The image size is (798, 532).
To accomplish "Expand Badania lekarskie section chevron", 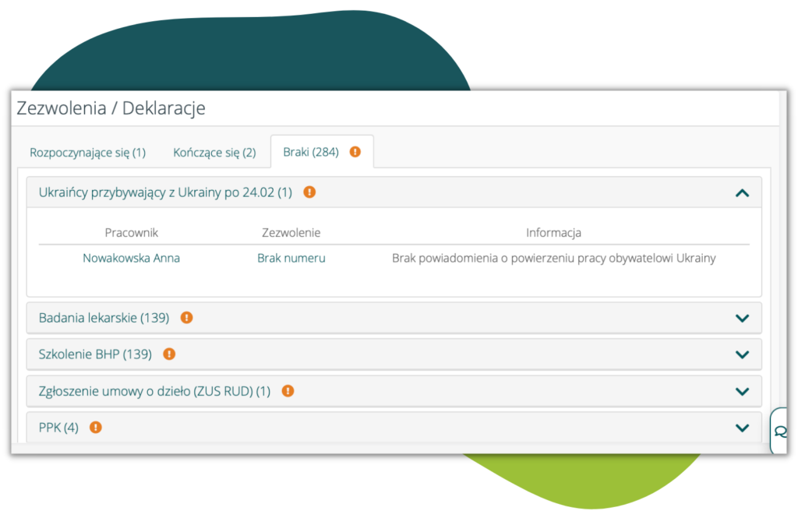I will pos(742,318).
